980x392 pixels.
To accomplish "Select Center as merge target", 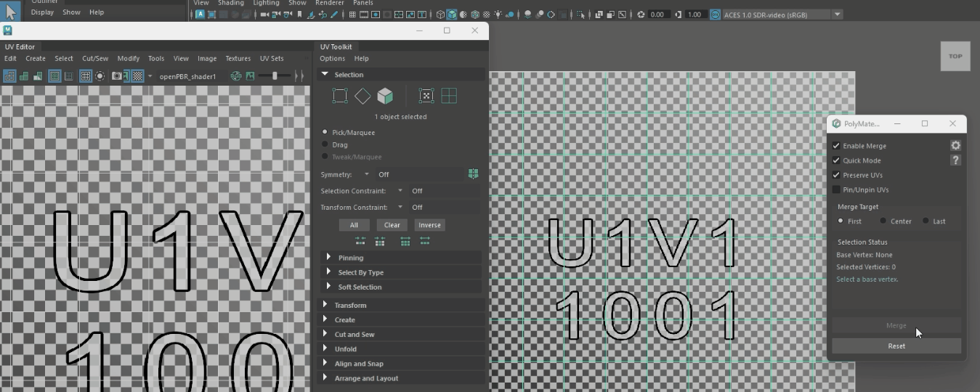I will point(883,221).
